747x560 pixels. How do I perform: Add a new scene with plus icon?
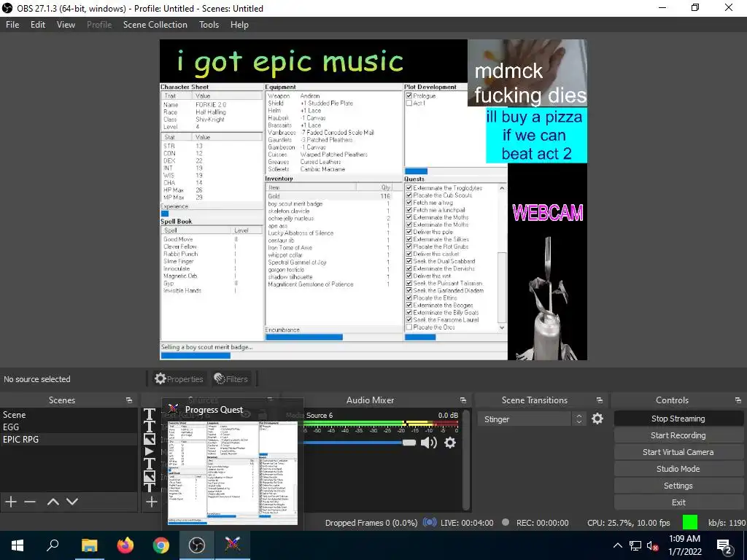[x=10, y=502]
